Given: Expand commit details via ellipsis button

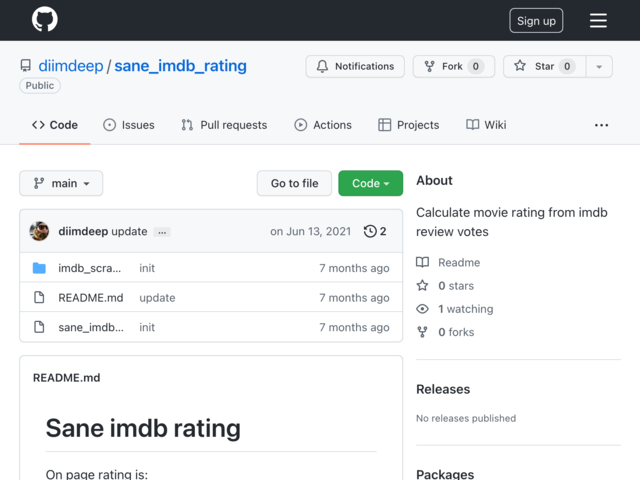Looking at the screenshot, I should click(162, 232).
